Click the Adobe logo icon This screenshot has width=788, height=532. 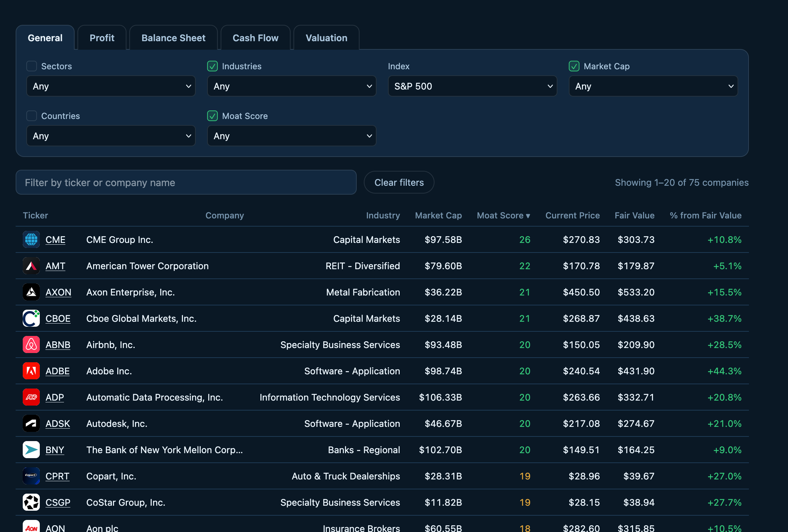(x=31, y=371)
